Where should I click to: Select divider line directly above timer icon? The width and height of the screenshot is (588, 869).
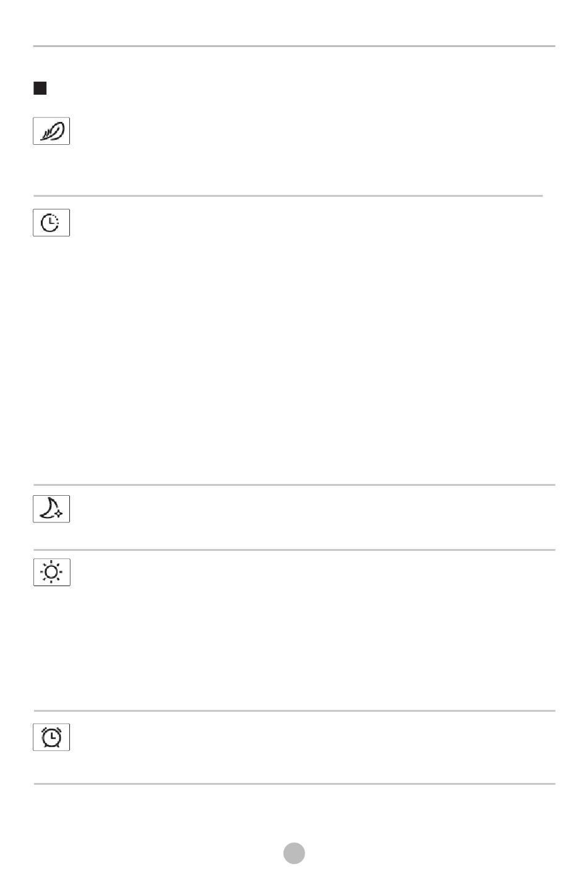[288, 196]
